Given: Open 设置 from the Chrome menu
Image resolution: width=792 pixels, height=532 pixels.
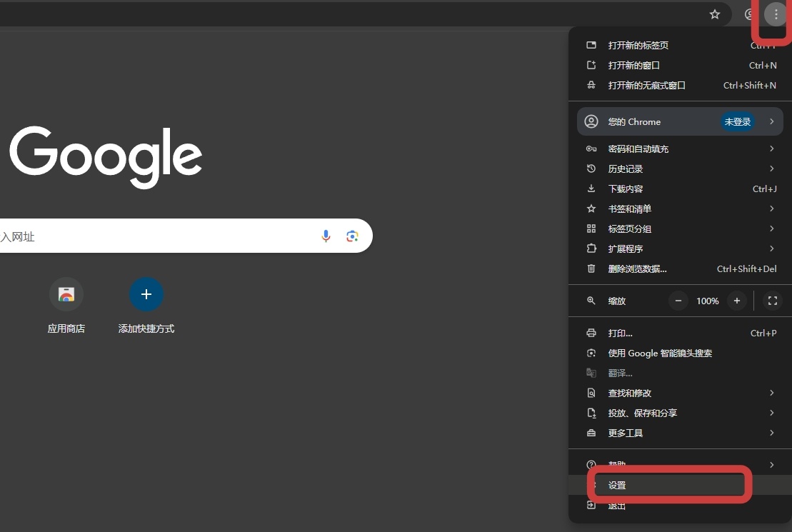Looking at the screenshot, I should pyautogui.click(x=680, y=485).
